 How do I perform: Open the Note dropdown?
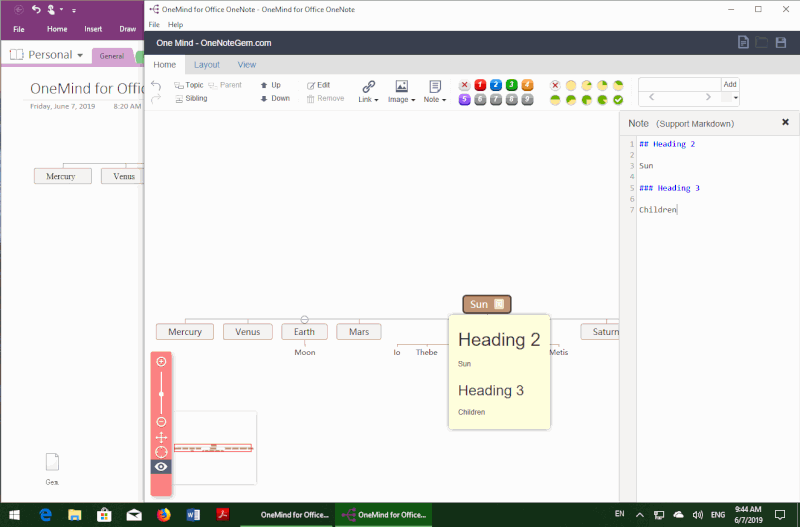click(x=435, y=92)
